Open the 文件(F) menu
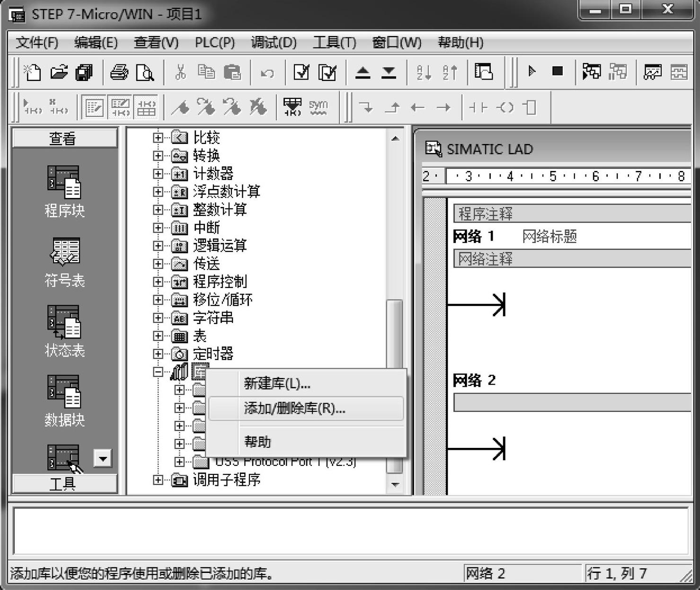Screen dimensions: 700x590 [37, 43]
